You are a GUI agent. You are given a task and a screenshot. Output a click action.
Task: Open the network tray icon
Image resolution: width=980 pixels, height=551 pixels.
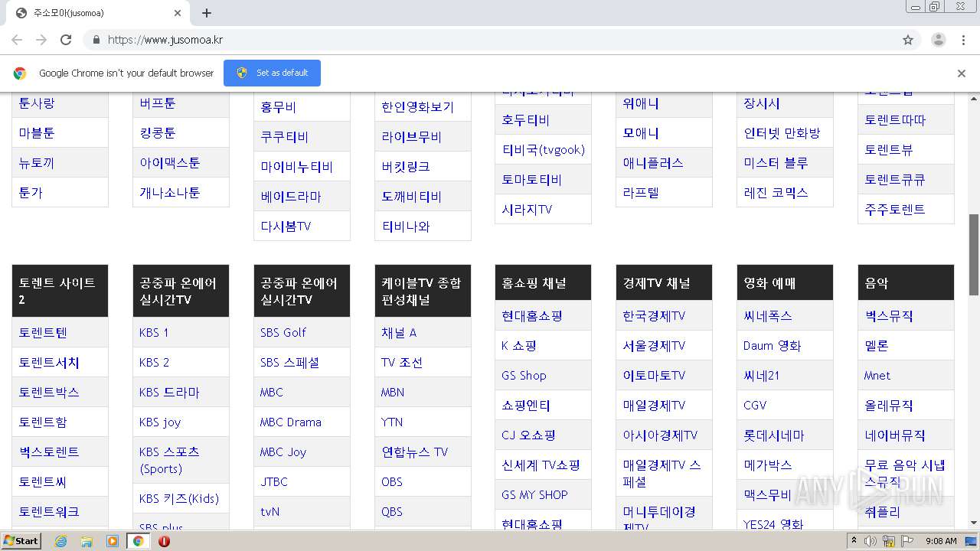pyautogui.click(x=890, y=541)
